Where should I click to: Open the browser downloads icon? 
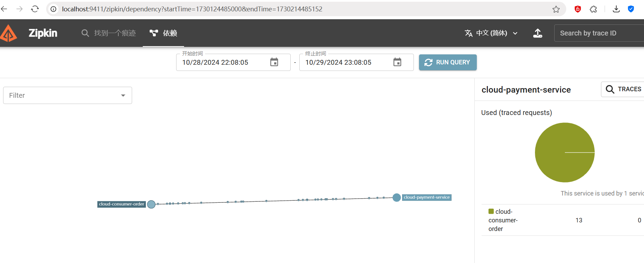pos(616,9)
